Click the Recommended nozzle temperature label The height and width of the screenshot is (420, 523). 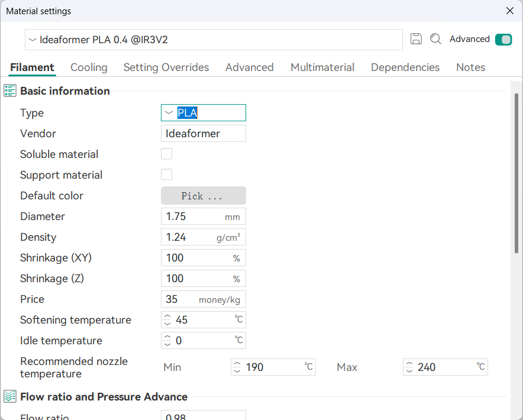pyautogui.click(x=74, y=367)
